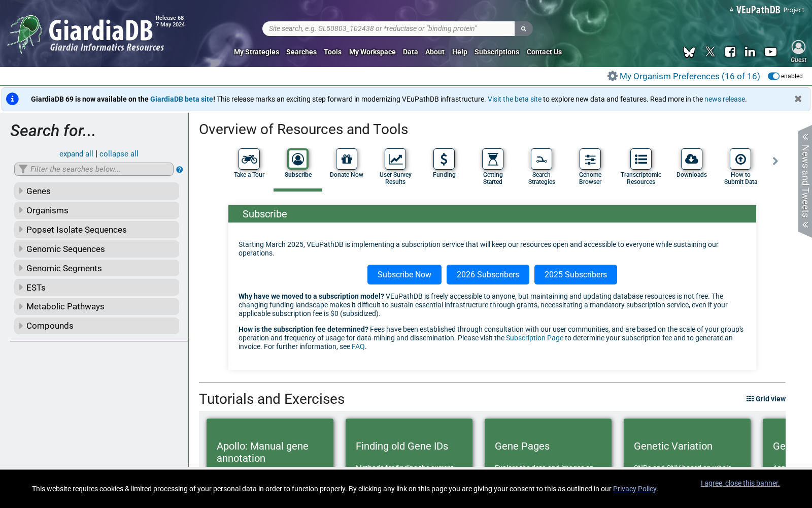Select the Genome Browser sliders icon
Screen dimensions: 812x508
coord(590,159)
